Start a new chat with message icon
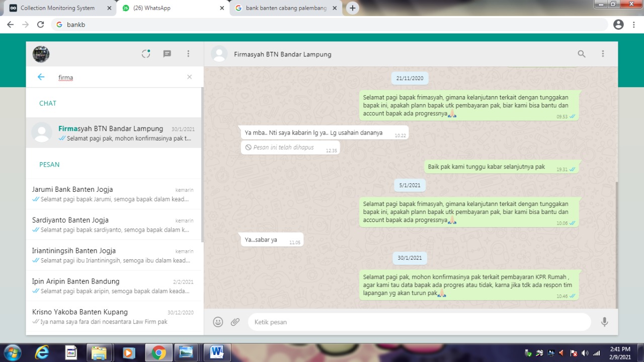Screen dimensions: 644x362 pos(167,54)
